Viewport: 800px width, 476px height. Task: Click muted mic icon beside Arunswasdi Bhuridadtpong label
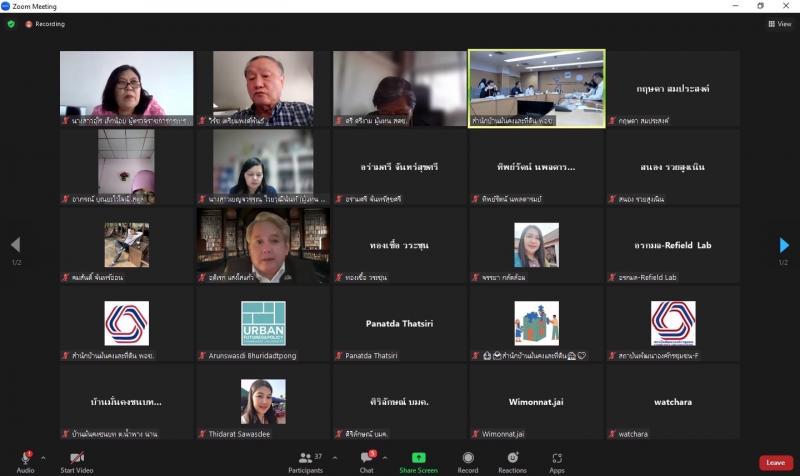click(x=202, y=356)
